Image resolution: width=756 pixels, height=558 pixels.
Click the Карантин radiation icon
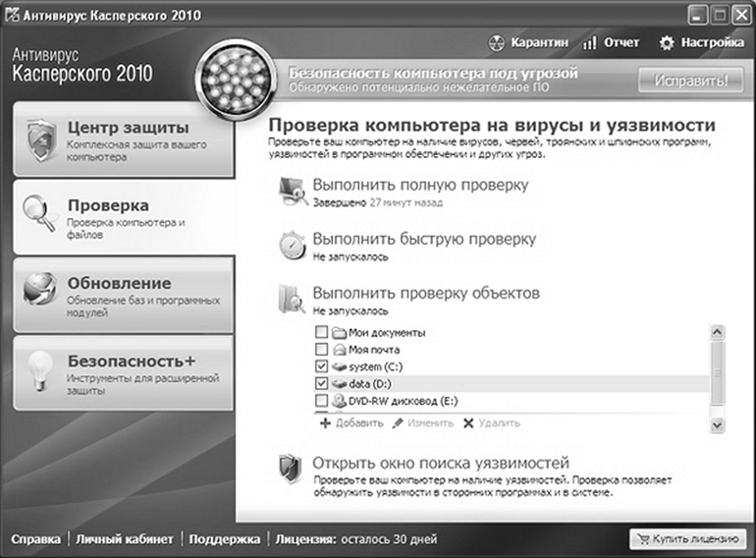(x=496, y=43)
